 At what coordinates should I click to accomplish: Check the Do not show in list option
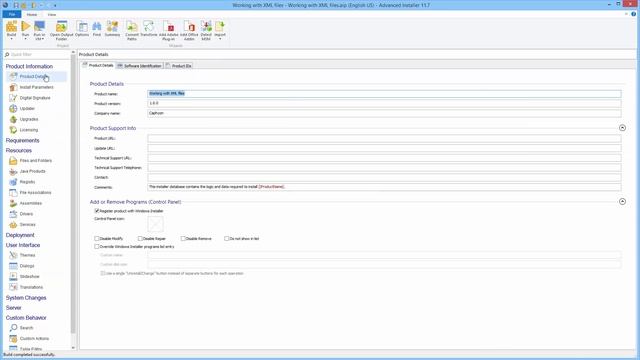226,238
